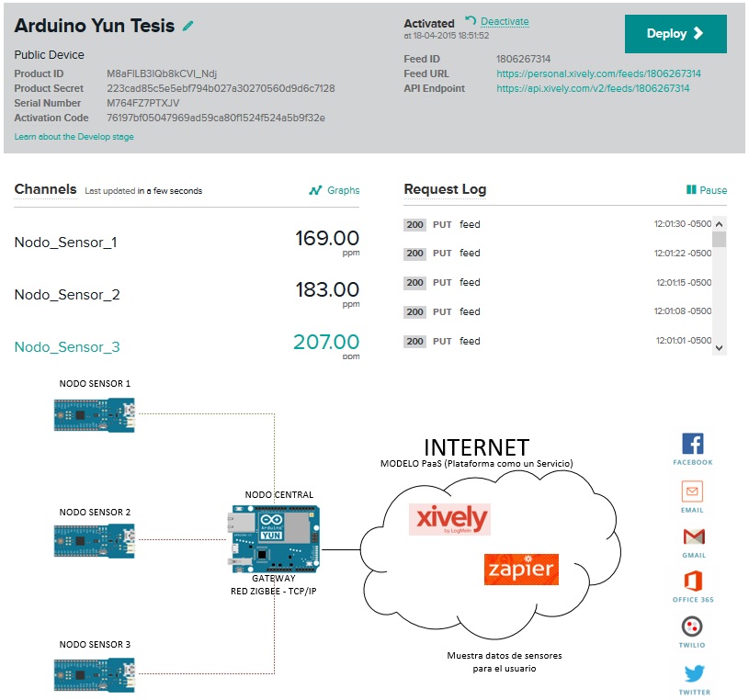Select the Nodo_Sensor_3 channel
The width and height of the screenshot is (749, 700).
tap(67, 346)
